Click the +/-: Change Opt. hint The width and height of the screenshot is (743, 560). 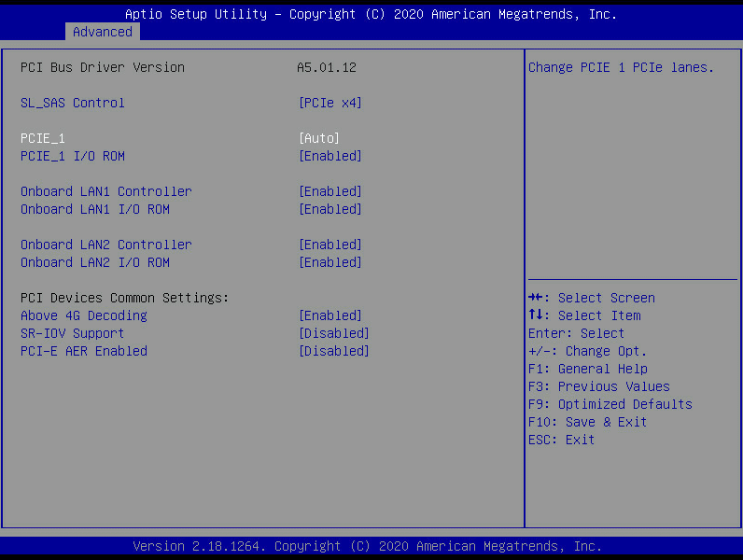[587, 352]
